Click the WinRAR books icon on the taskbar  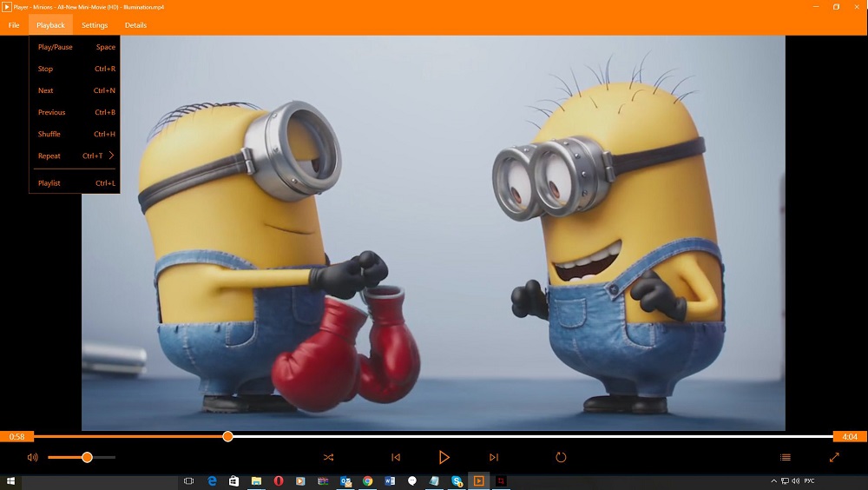click(323, 481)
